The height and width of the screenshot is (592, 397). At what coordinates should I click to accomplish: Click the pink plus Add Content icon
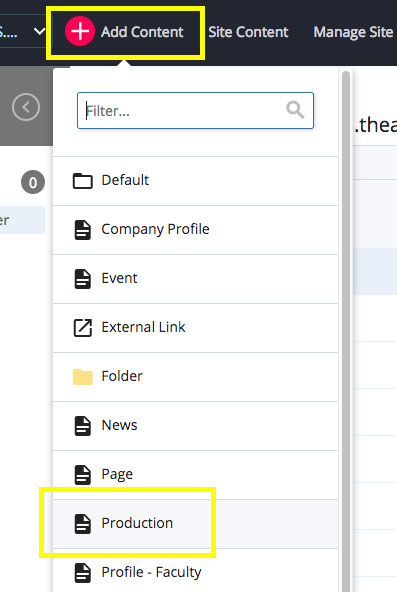click(80, 31)
